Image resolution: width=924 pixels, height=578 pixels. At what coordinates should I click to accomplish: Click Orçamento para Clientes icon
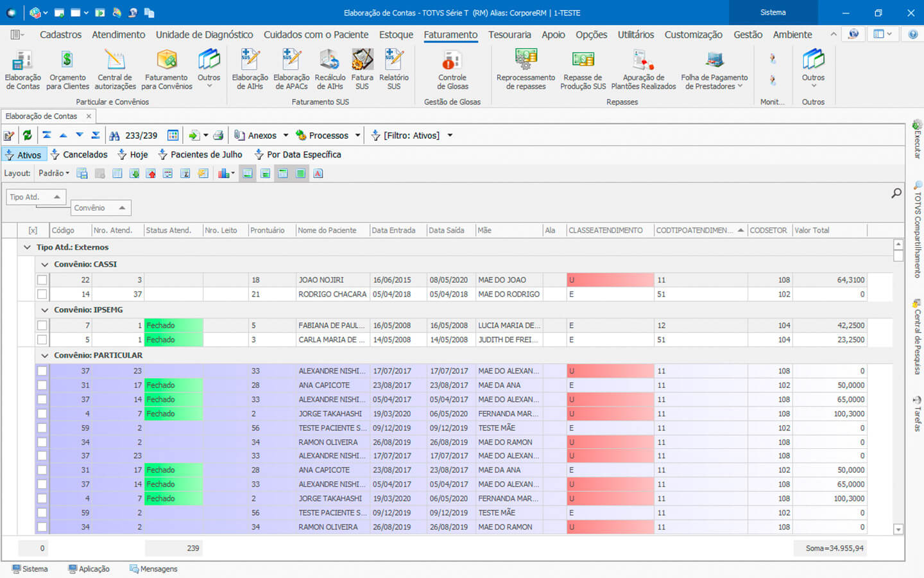67,69
